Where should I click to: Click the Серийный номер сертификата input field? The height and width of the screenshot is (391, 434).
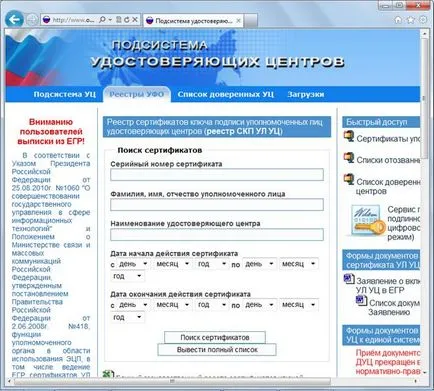point(217,175)
